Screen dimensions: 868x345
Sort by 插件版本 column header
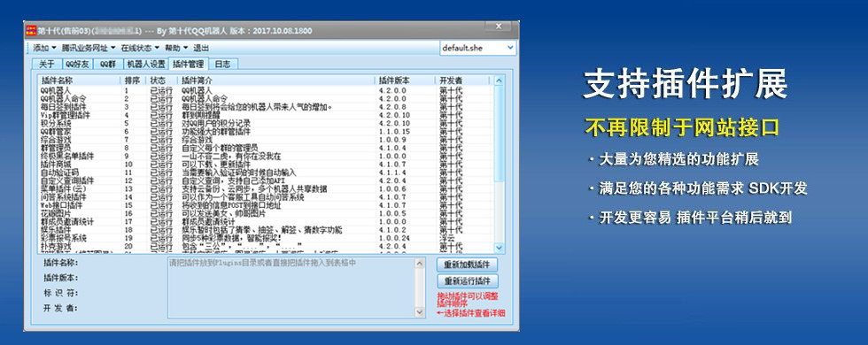(405, 80)
